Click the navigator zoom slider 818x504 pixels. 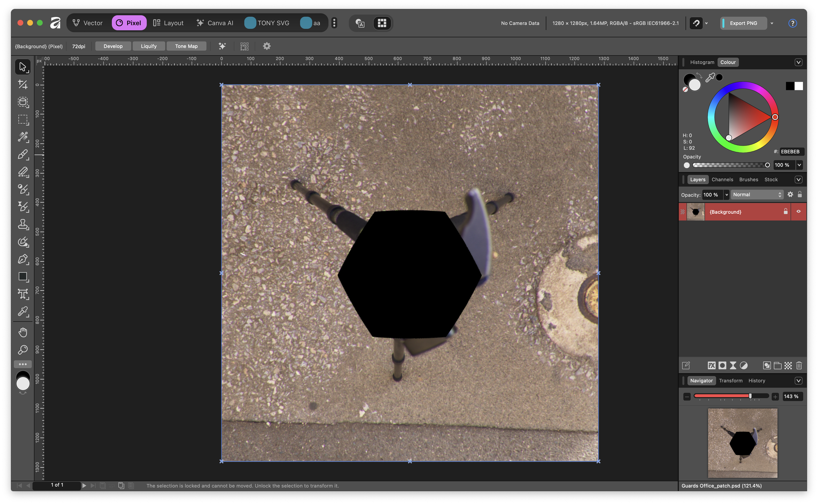coord(731,396)
